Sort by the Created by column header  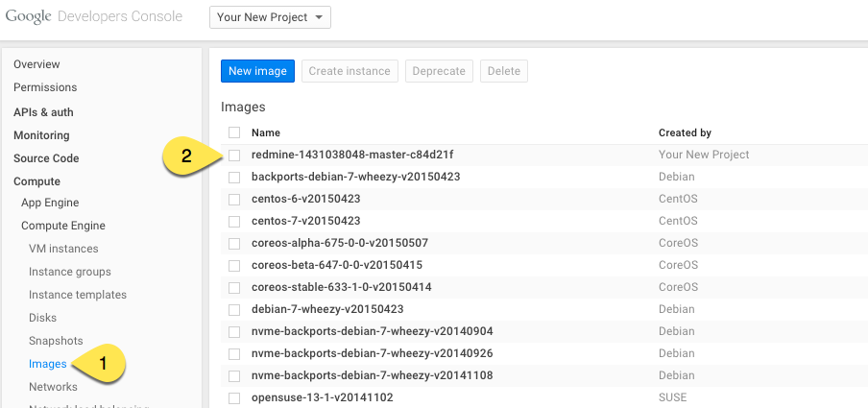(685, 132)
